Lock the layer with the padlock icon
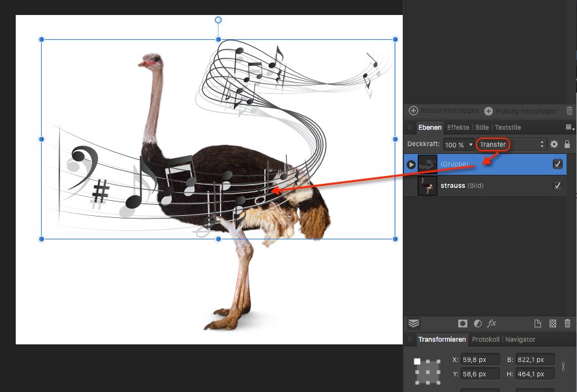The width and height of the screenshot is (577, 392). [x=567, y=144]
